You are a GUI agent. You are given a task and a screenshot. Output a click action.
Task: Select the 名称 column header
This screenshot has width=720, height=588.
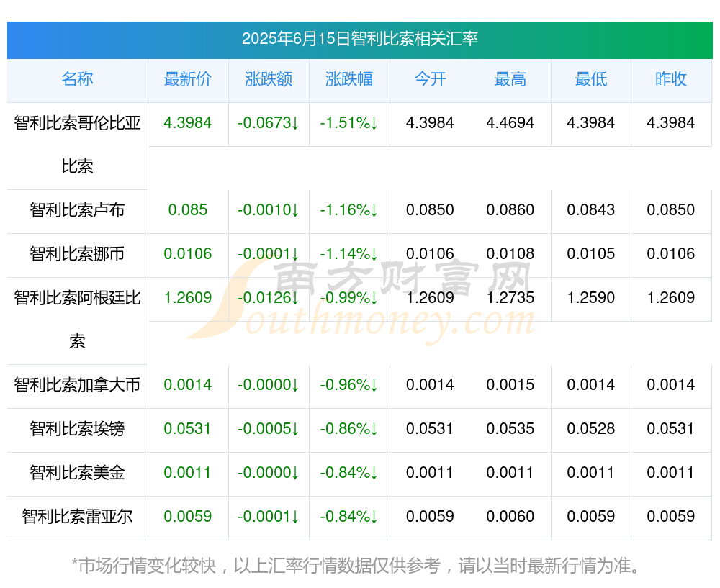[x=77, y=79]
